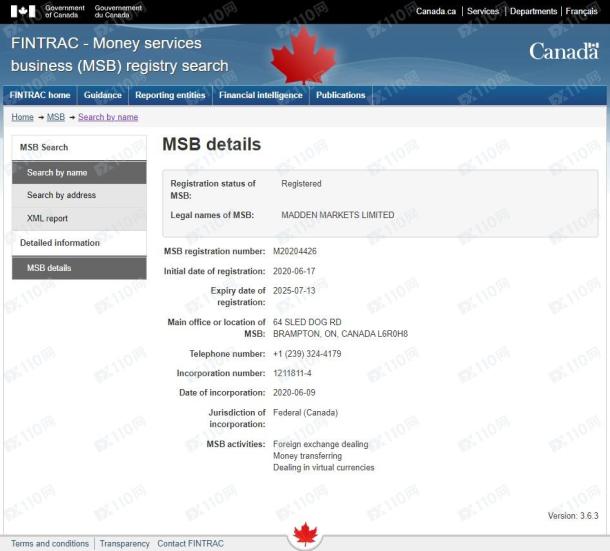Click the footer maple leaf emblem
Screen dimensions: 610x551
[305, 534]
